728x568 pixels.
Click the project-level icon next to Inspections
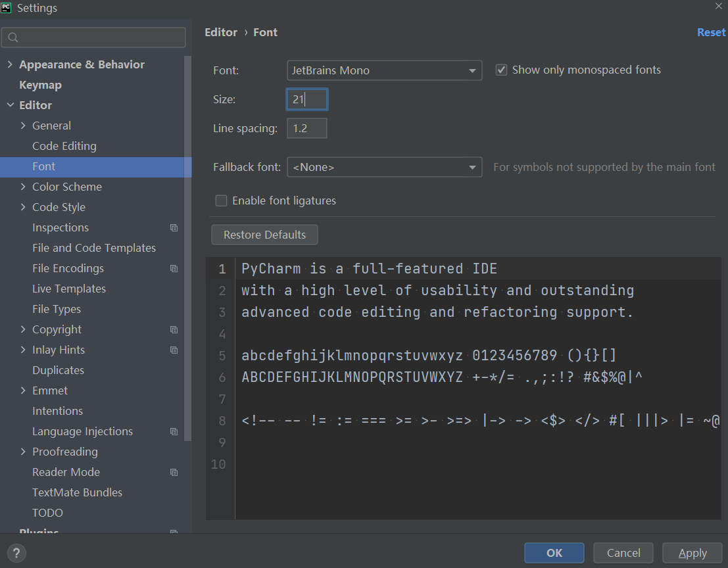tap(174, 228)
